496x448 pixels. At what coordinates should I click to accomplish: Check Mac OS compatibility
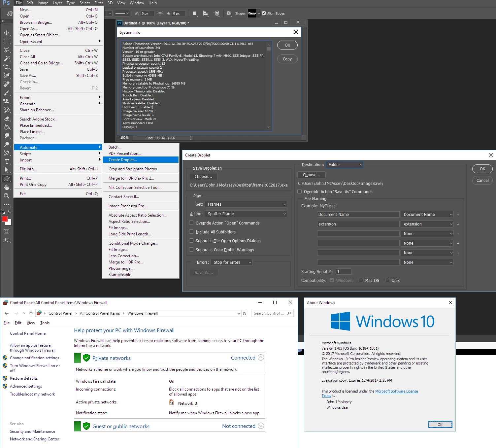pyautogui.click(x=361, y=280)
